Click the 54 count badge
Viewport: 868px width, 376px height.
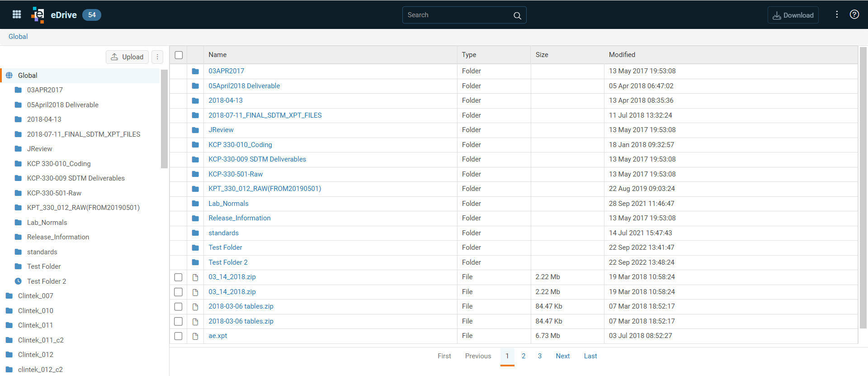pos(92,15)
